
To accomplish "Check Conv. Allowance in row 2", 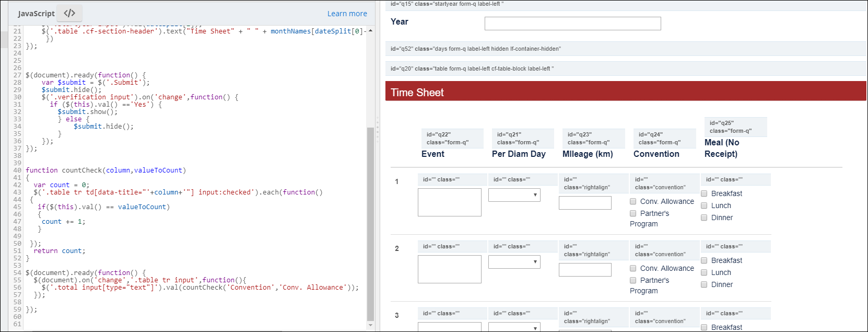I will (633, 268).
